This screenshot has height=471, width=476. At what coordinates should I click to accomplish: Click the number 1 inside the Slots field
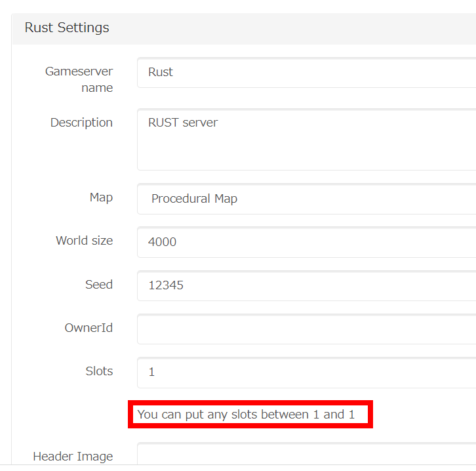pyautogui.click(x=151, y=372)
